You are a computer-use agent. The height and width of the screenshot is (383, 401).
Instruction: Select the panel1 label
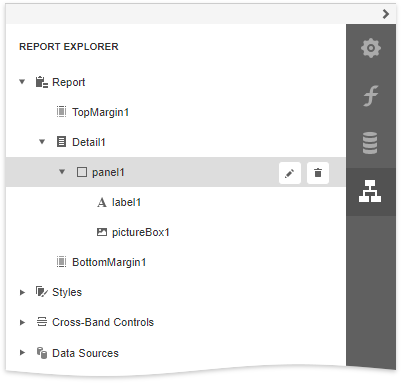[x=108, y=172]
